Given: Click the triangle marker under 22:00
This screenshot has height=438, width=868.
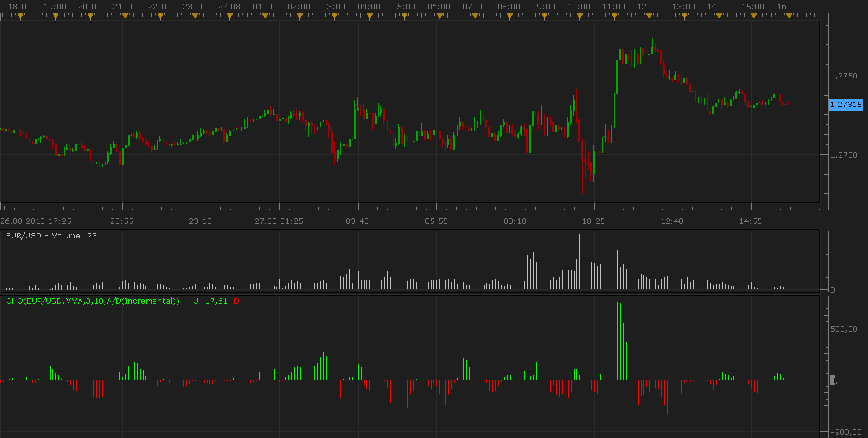Looking at the screenshot, I should coord(160,18).
